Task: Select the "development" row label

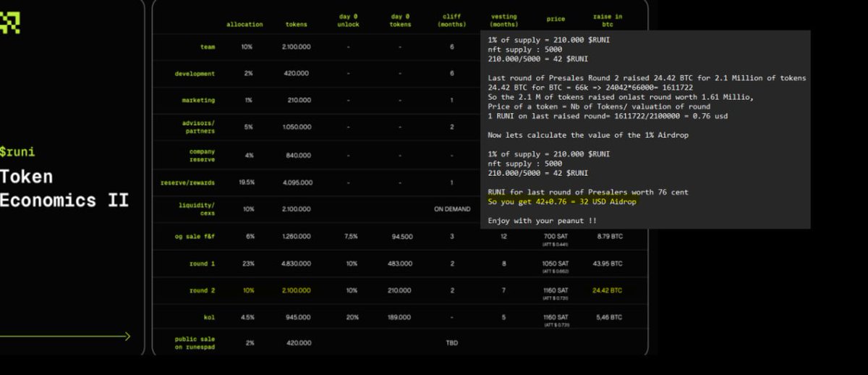Action: [195, 74]
